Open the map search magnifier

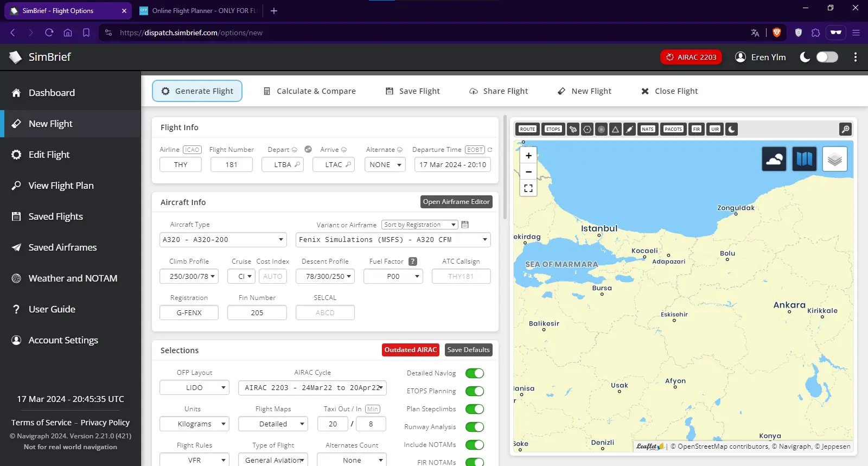click(845, 129)
